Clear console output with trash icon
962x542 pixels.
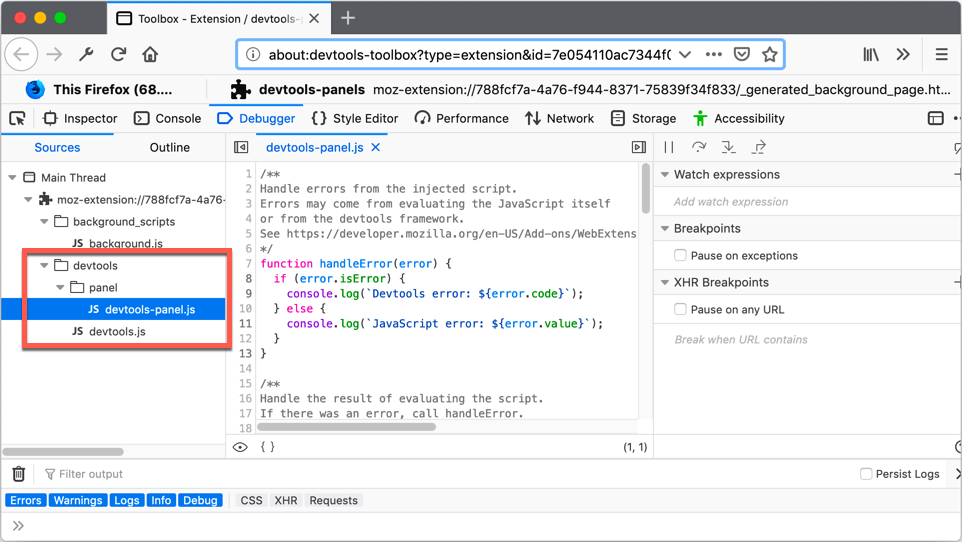coord(19,474)
